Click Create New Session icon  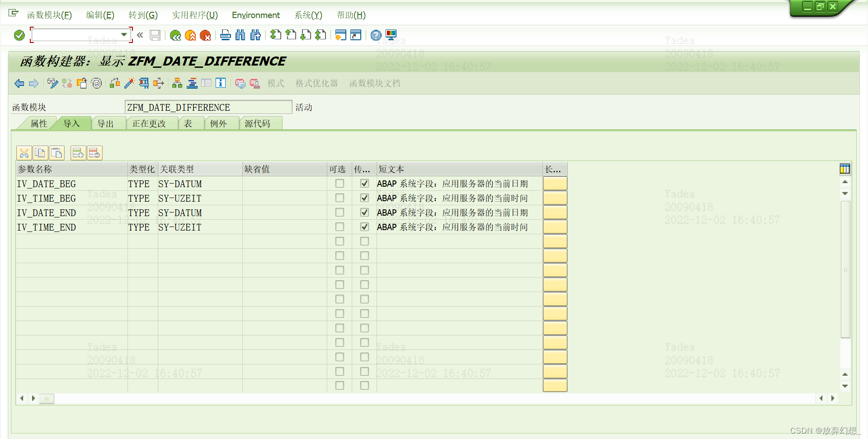tap(341, 35)
